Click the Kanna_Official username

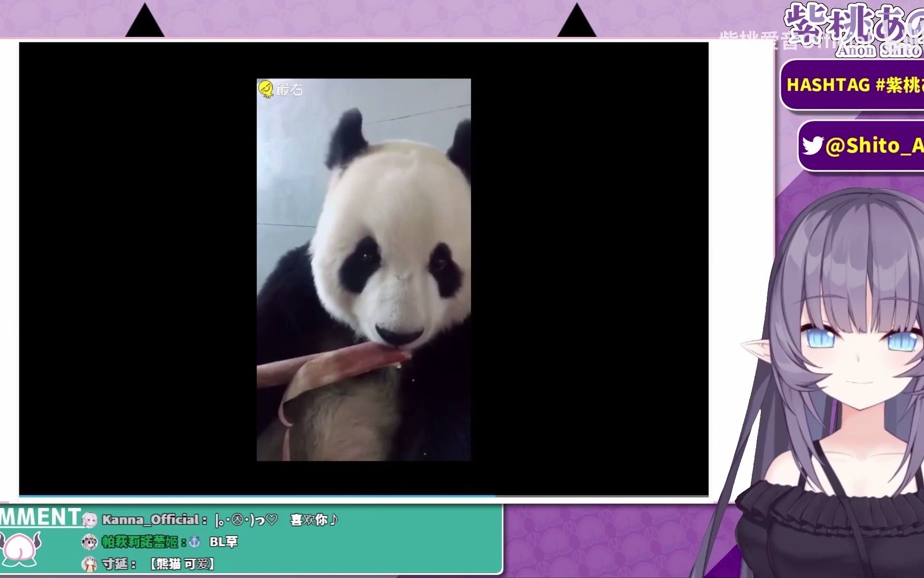[x=150, y=520]
